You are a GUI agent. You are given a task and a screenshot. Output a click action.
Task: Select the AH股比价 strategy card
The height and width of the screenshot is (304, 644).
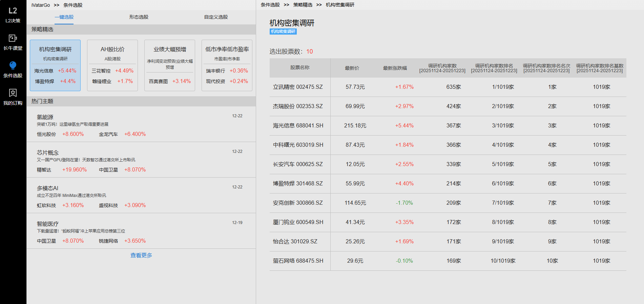(x=112, y=65)
